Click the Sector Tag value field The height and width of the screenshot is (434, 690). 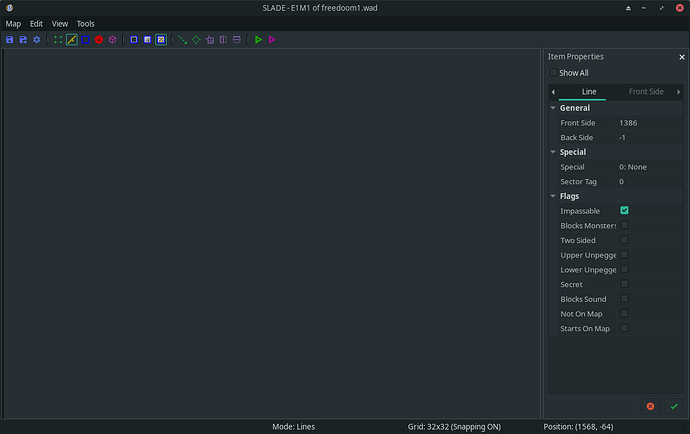648,182
